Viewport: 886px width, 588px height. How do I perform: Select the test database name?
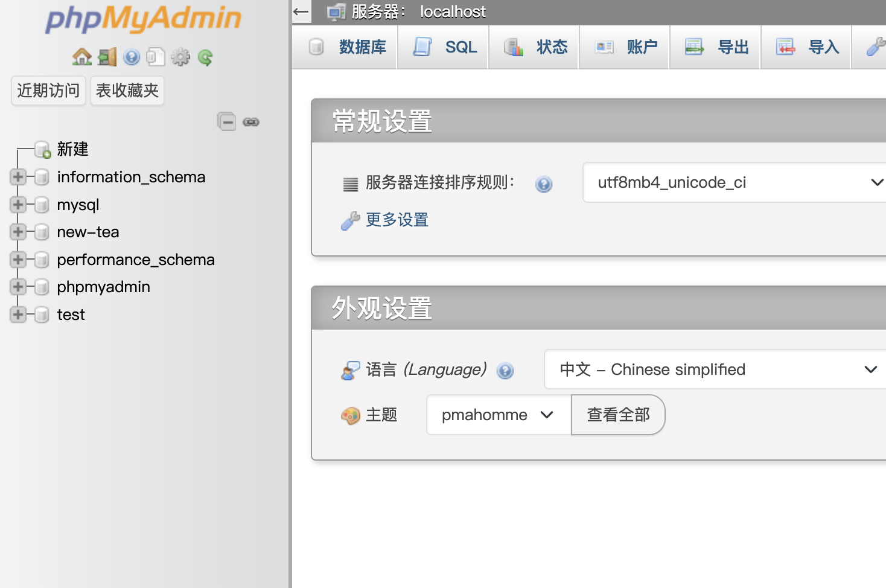(71, 315)
